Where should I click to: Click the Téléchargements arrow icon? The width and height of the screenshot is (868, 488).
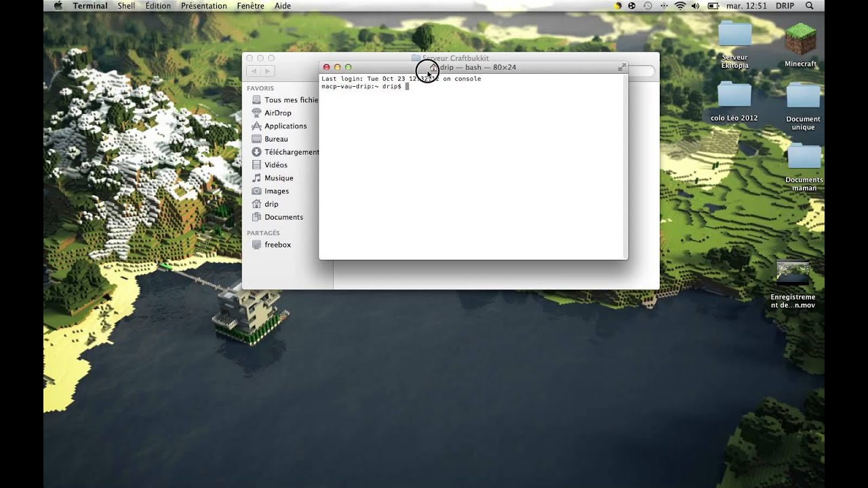(x=256, y=152)
